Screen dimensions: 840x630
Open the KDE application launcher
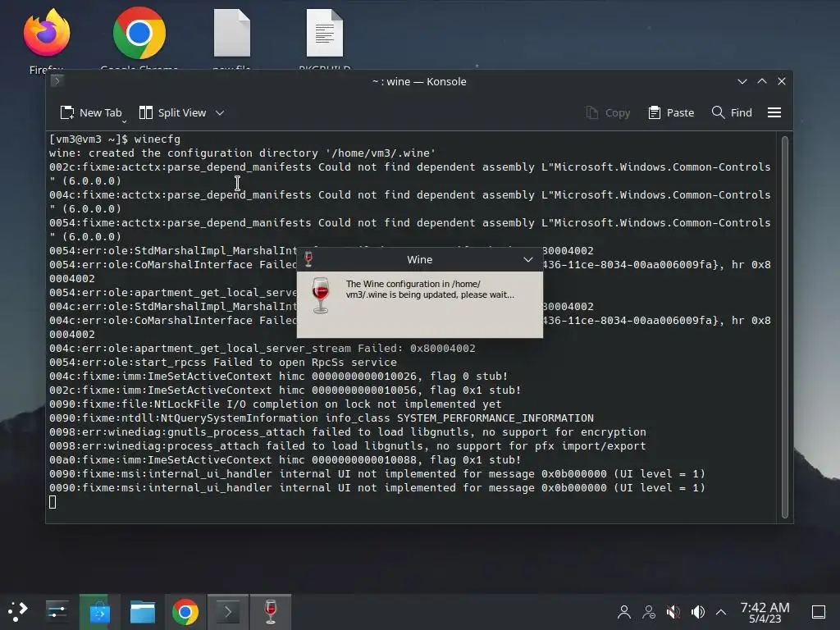18,611
